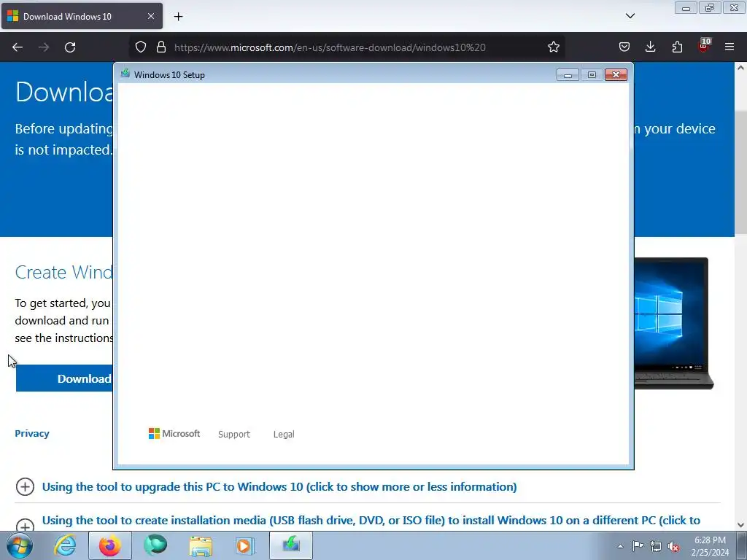Open the Firefox hamburger menu

pos(729,47)
